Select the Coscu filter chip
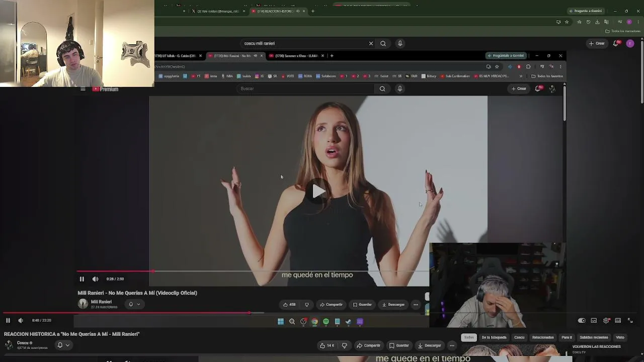 (519, 337)
